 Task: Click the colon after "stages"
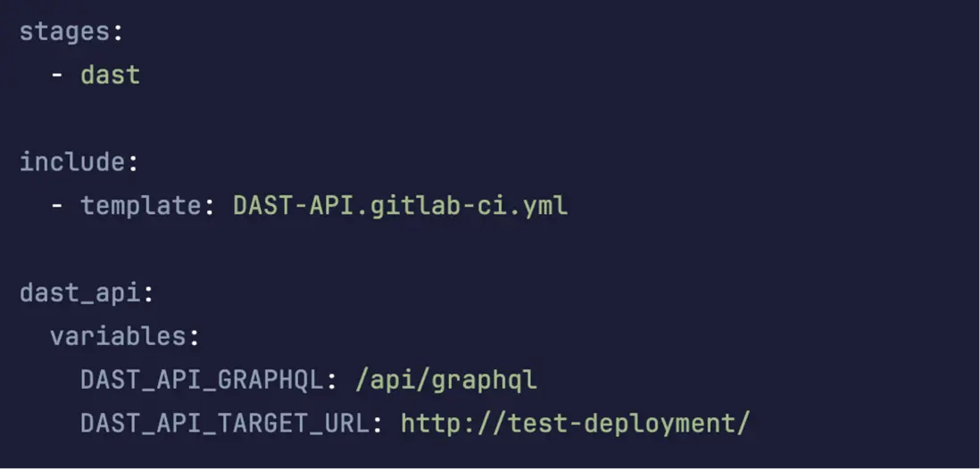(x=117, y=32)
